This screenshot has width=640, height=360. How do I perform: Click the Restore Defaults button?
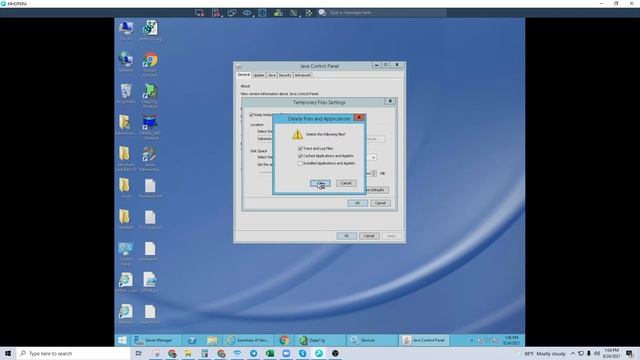[x=376, y=190]
